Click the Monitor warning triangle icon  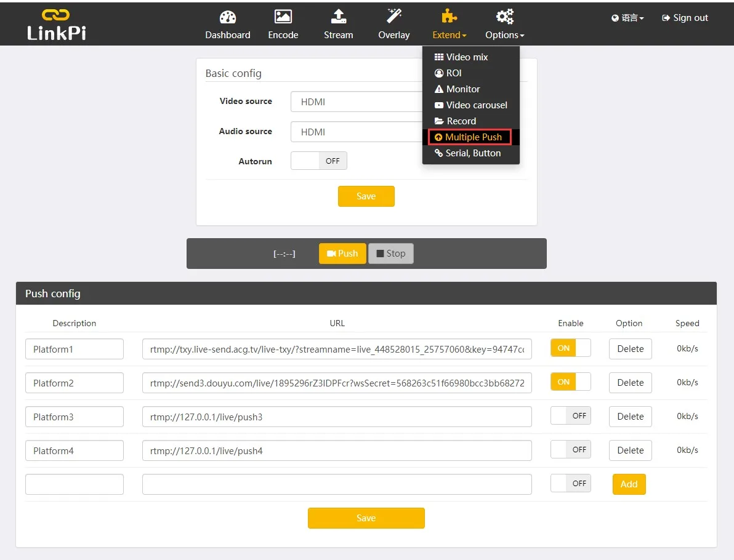438,89
